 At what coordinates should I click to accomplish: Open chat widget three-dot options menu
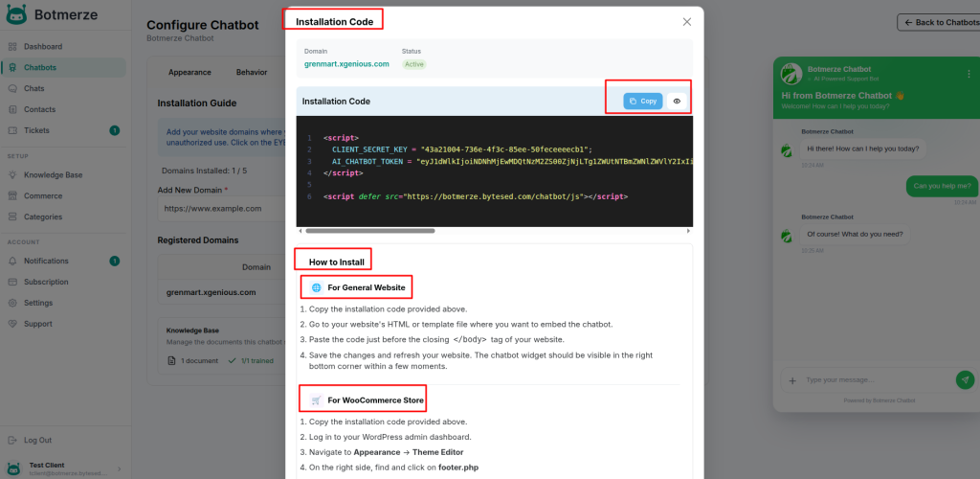[x=969, y=74]
